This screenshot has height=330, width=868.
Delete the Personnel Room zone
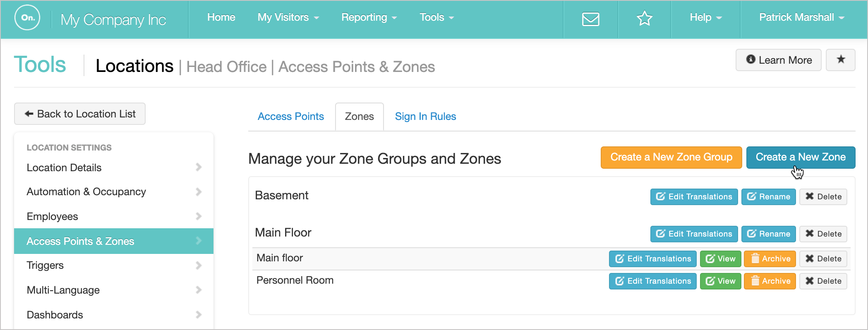pyautogui.click(x=823, y=281)
